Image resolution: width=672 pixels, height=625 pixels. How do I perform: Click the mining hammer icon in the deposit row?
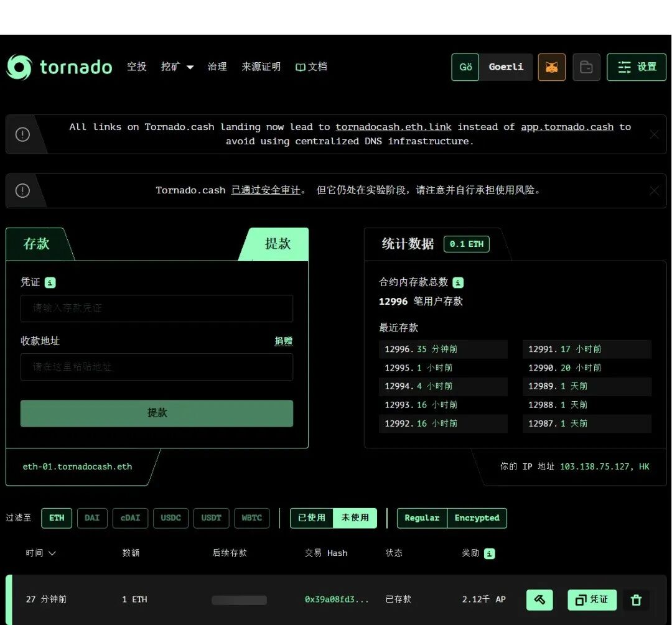tap(539, 600)
